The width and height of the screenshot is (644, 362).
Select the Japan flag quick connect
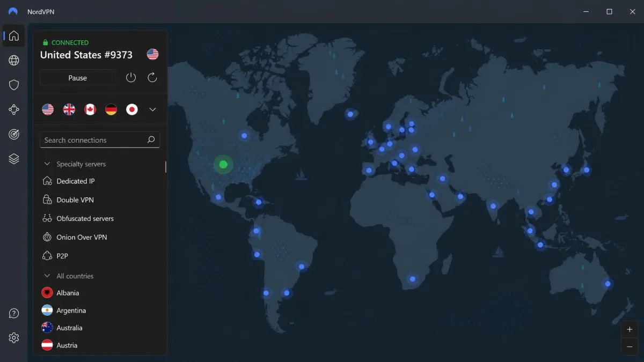(x=132, y=109)
